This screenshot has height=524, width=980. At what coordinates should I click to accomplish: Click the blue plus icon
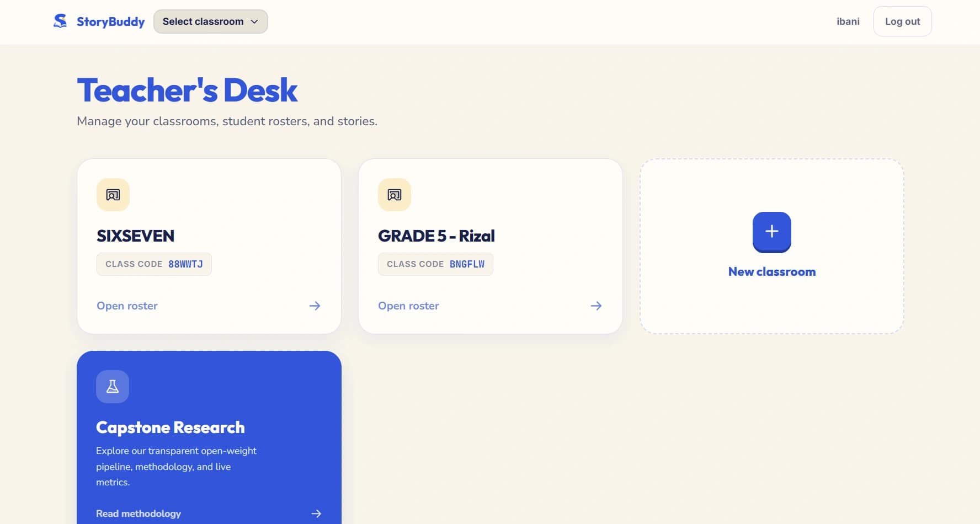[772, 232]
